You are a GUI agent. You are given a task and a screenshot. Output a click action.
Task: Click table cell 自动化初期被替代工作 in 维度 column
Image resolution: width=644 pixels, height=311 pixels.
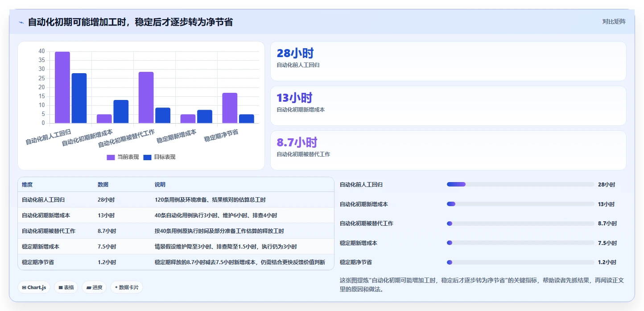point(49,231)
